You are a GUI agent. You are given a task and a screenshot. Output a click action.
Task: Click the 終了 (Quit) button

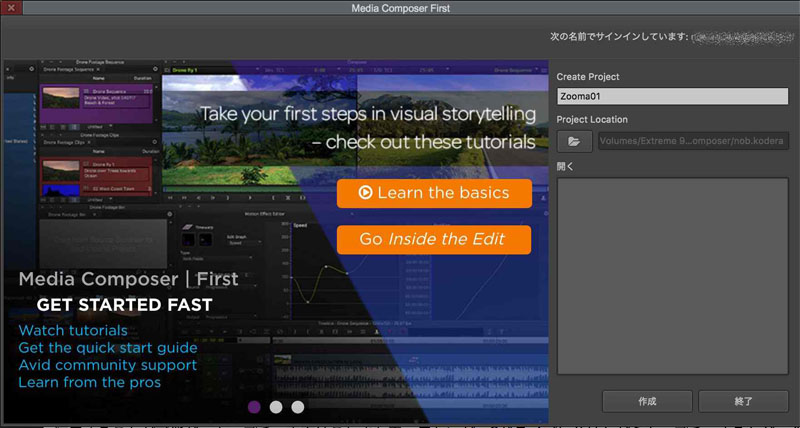(743, 401)
